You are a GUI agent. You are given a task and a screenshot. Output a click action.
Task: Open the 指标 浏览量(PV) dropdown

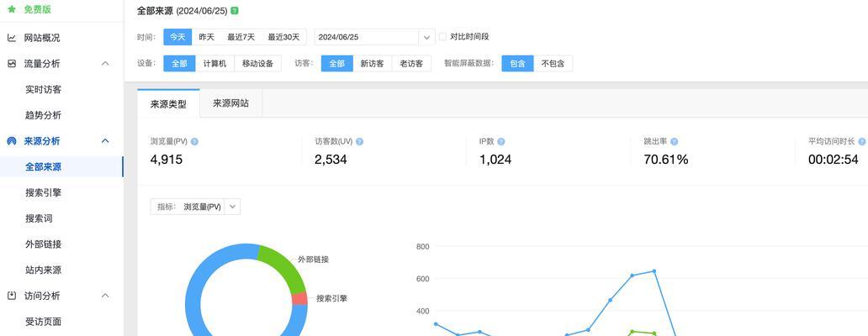click(x=195, y=207)
